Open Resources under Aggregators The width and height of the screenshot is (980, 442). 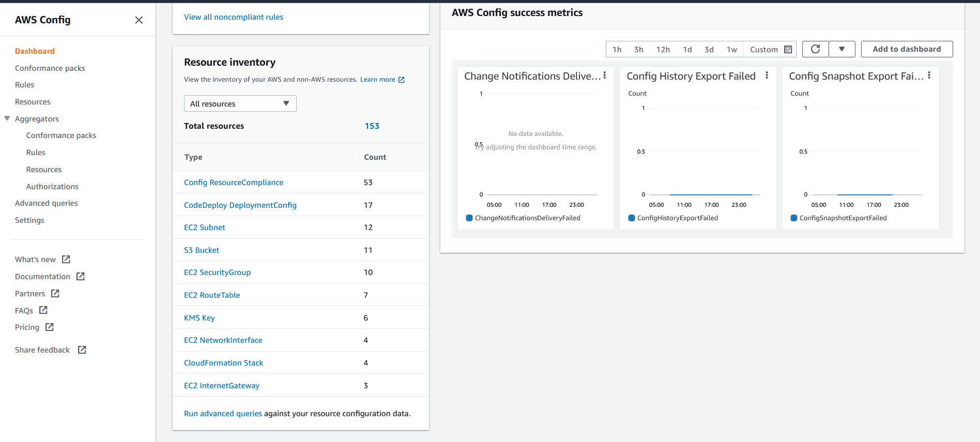tap(44, 170)
